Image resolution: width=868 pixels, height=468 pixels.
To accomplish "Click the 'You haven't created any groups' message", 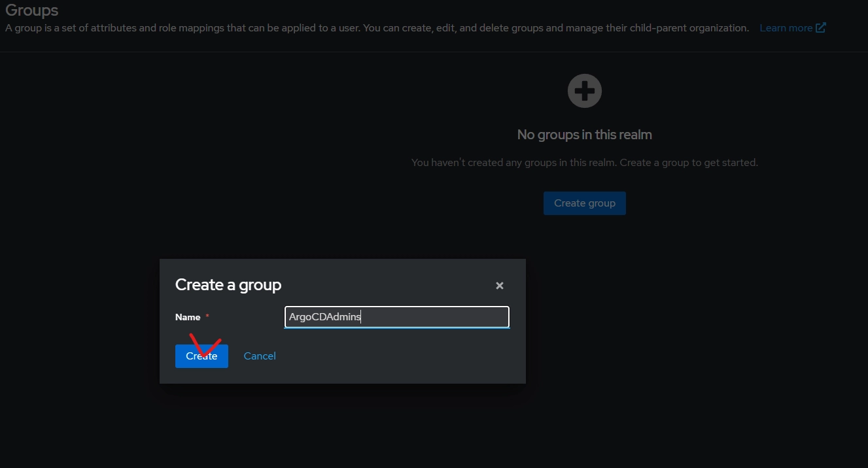I will click(584, 162).
